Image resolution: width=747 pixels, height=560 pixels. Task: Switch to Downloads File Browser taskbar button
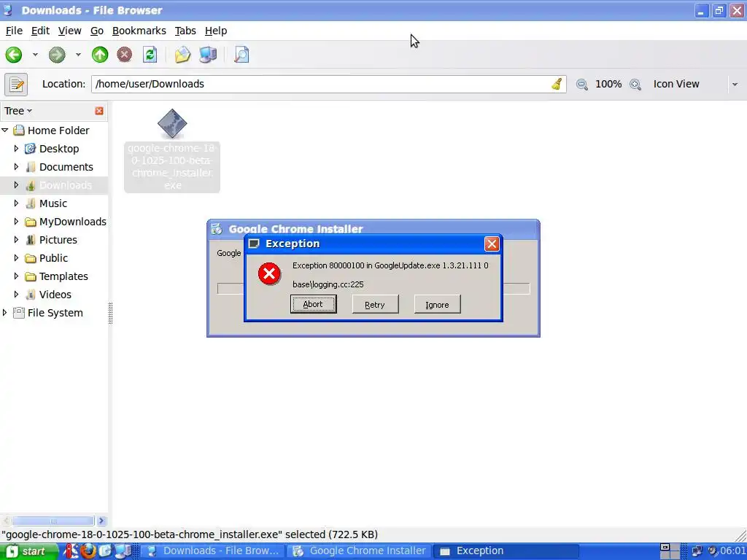213,551
